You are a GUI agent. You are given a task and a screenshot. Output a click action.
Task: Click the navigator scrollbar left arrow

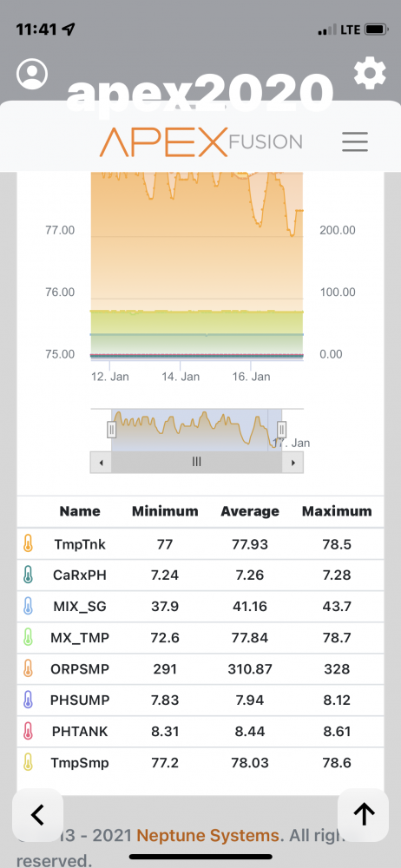click(x=101, y=463)
